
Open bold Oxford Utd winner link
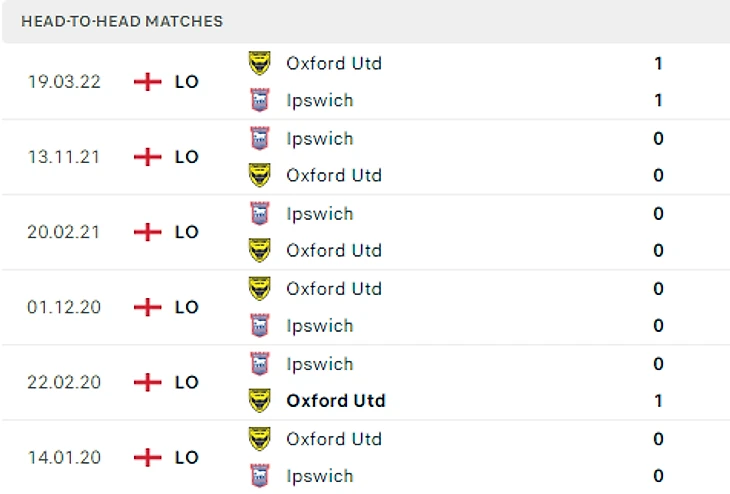pos(336,400)
